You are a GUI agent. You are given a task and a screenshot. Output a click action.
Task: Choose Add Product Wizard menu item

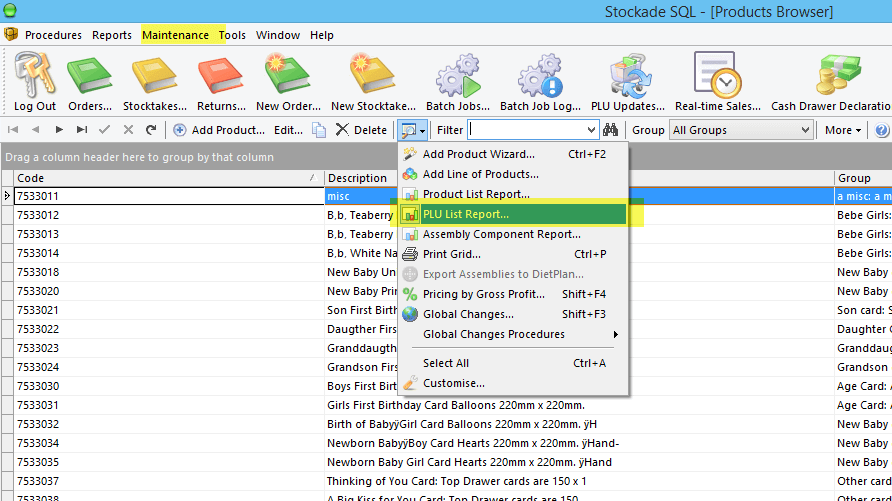514,154
